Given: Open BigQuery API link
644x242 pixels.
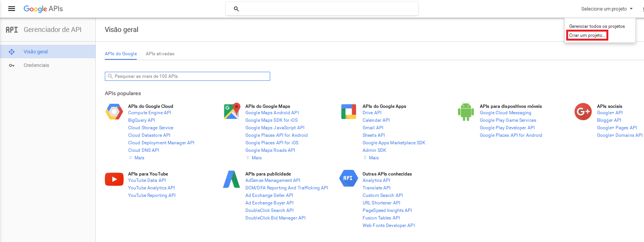Looking at the screenshot, I should coord(142,120).
